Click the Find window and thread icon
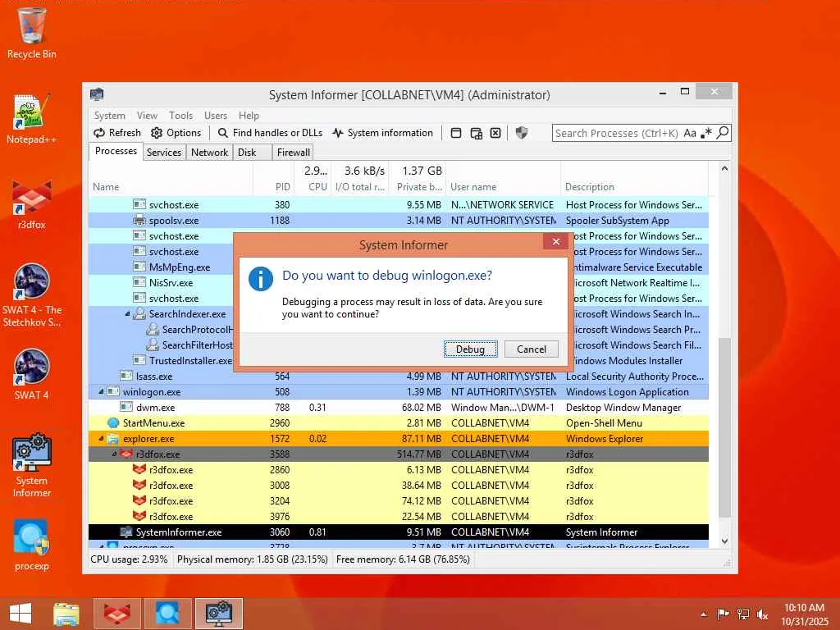The width and height of the screenshot is (840, 630). 476,133
